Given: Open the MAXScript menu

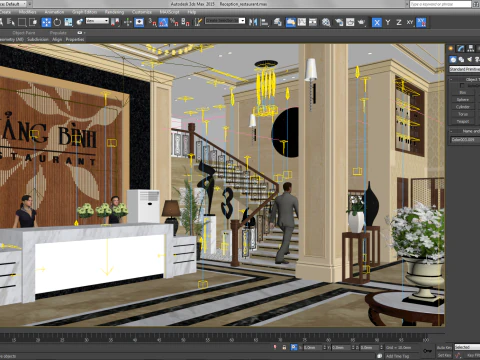Looking at the screenshot, I should (169, 12).
